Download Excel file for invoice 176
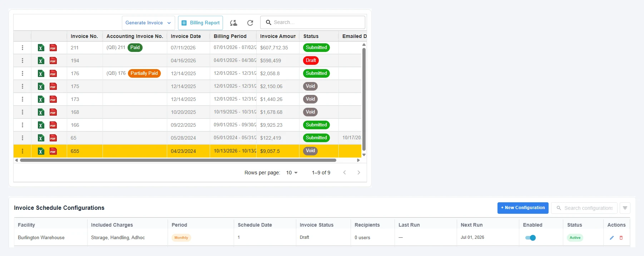 tap(41, 73)
